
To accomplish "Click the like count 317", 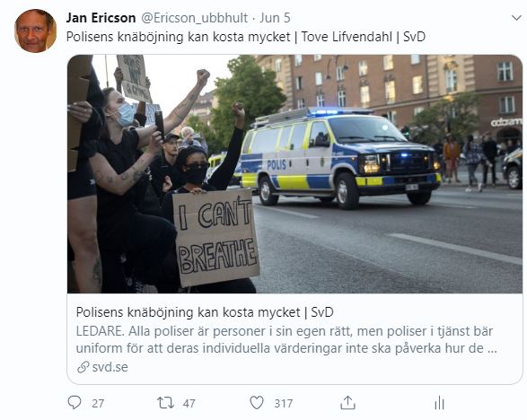I will [x=284, y=403].
